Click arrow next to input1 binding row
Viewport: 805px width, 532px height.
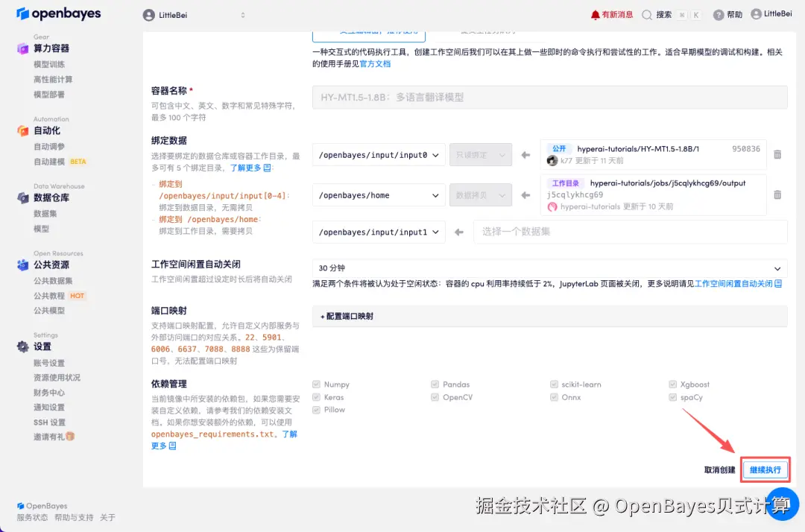459,232
